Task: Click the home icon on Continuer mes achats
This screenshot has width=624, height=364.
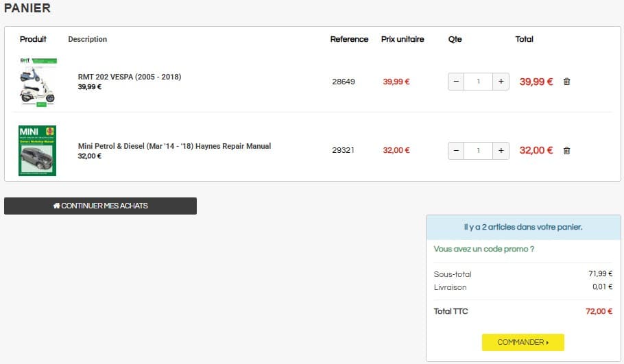Action: coord(56,206)
